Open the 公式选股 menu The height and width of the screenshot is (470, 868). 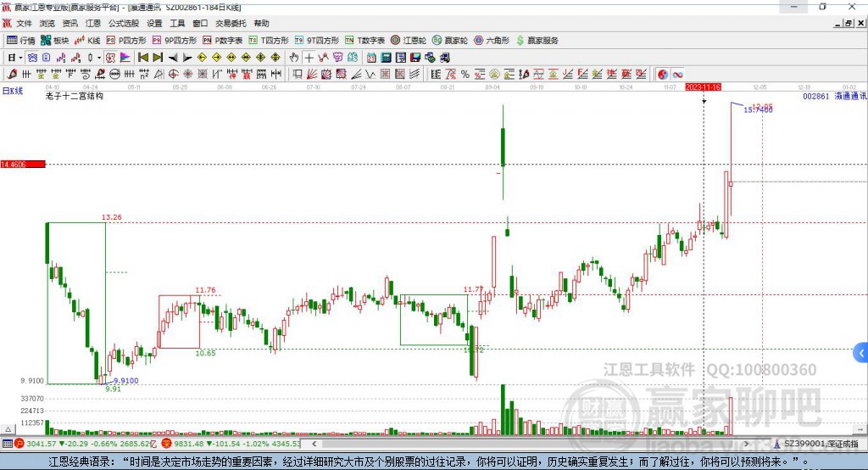(124, 23)
